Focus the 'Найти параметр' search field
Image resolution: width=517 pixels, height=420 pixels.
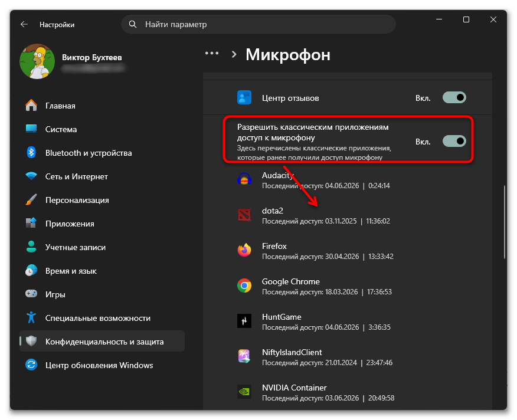coord(258,24)
